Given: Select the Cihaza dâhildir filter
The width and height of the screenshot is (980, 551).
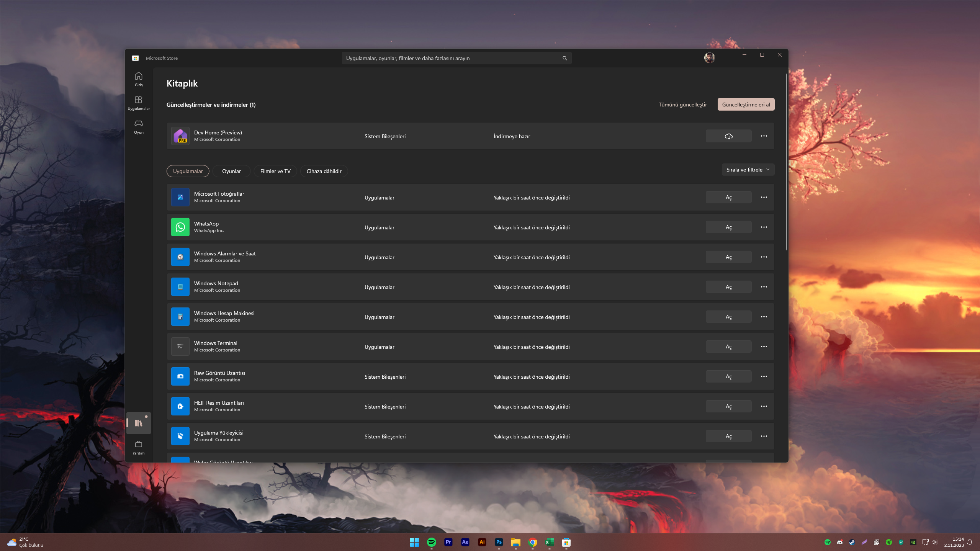Looking at the screenshot, I should (x=324, y=171).
